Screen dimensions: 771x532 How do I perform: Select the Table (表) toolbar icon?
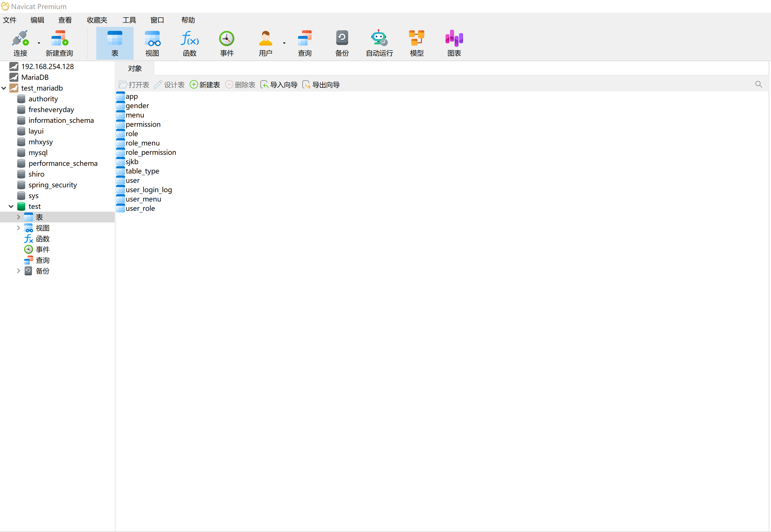[115, 38]
